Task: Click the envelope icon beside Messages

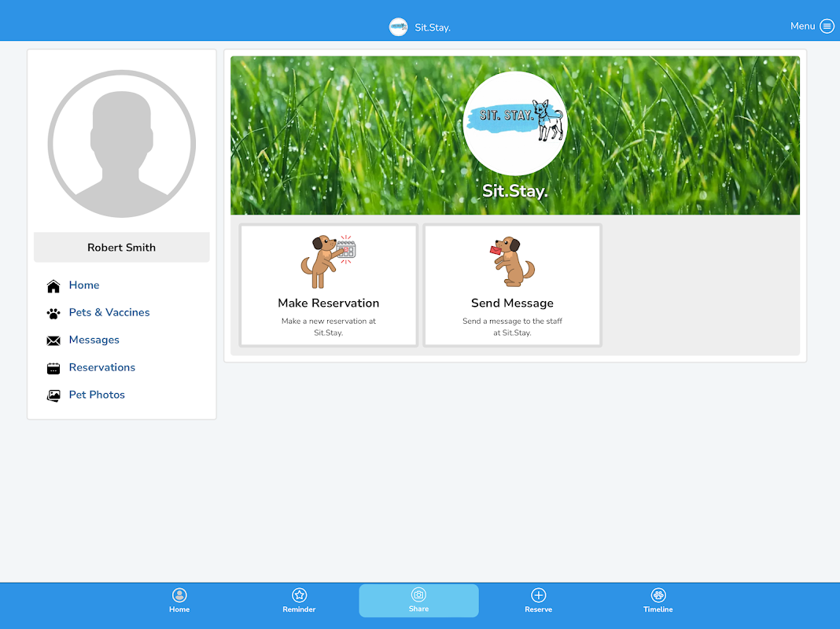Action: (53, 341)
